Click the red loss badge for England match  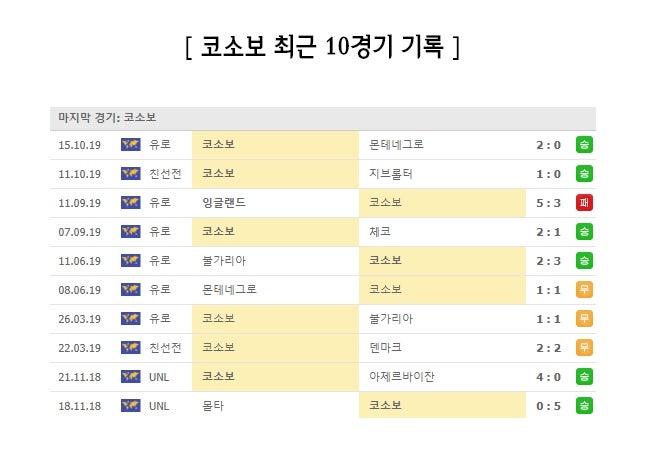point(584,203)
